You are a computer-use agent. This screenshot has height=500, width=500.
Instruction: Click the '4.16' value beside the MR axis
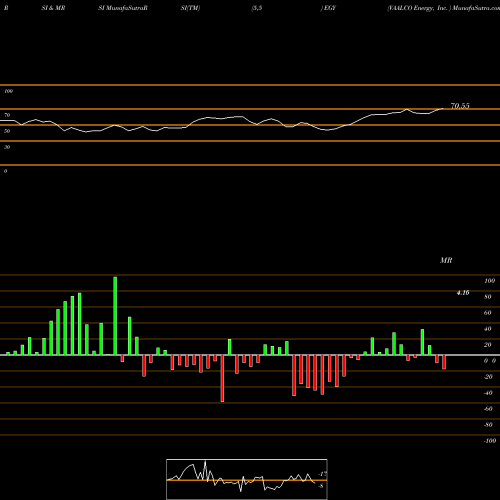coord(463,293)
